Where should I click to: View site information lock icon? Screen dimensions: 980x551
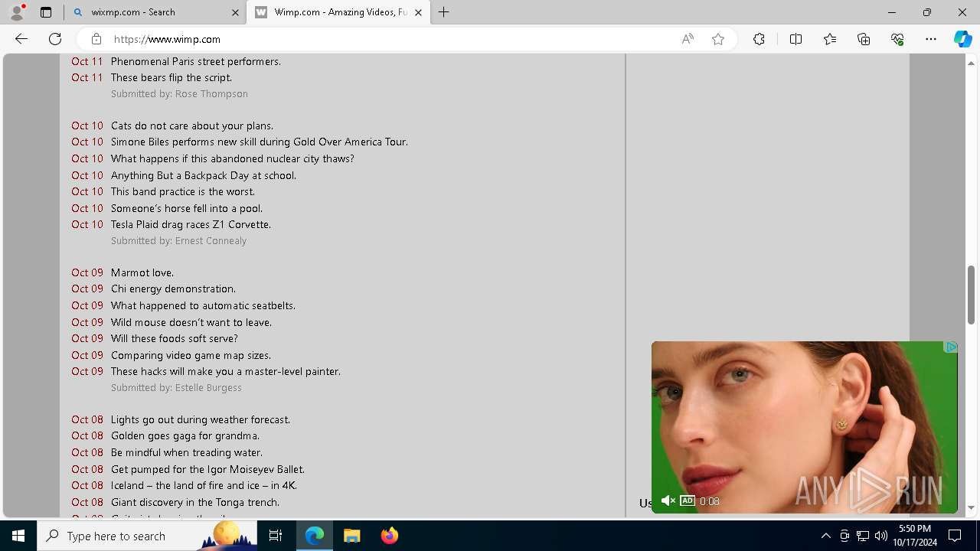(96, 39)
